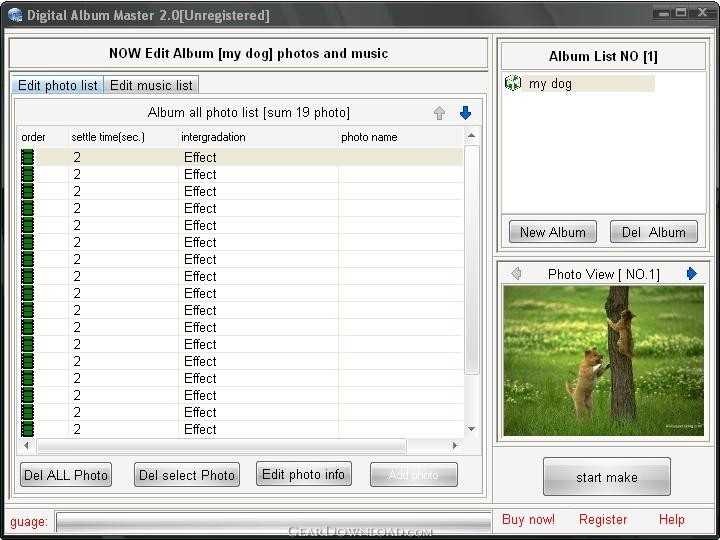Move selected photo up with gray arrow
The width and height of the screenshot is (720, 540).
click(439, 113)
